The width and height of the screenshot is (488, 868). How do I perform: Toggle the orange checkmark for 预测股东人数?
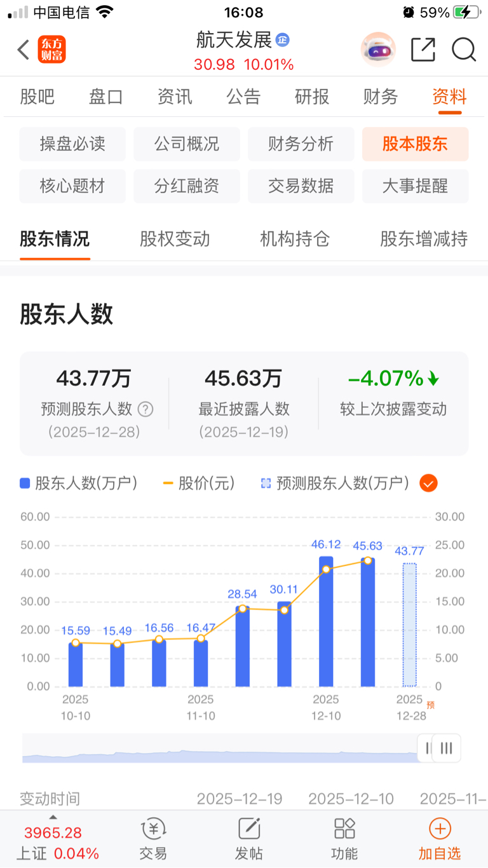(x=428, y=484)
